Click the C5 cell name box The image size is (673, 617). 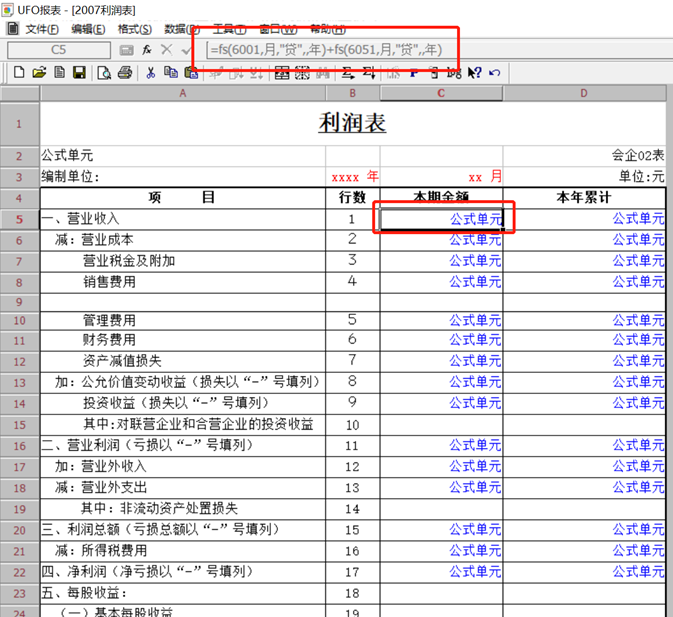tap(59, 50)
